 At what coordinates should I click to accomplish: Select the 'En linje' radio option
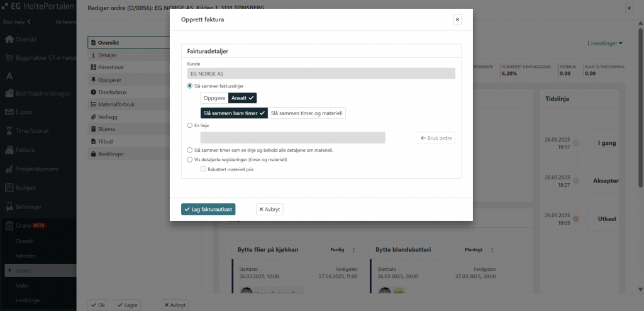[x=190, y=126]
